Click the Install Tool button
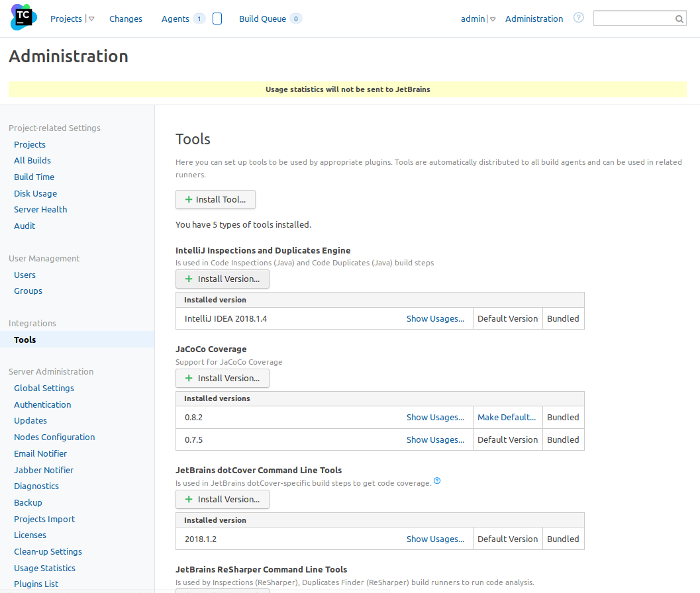The height and width of the screenshot is (593, 700). (x=215, y=199)
